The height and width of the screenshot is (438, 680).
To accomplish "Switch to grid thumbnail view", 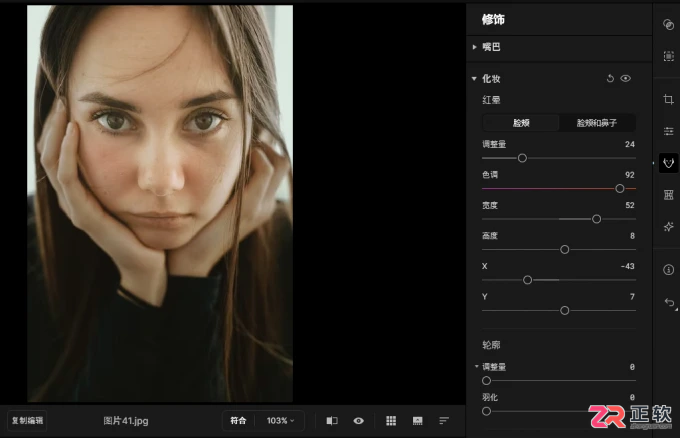I will (x=391, y=421).
